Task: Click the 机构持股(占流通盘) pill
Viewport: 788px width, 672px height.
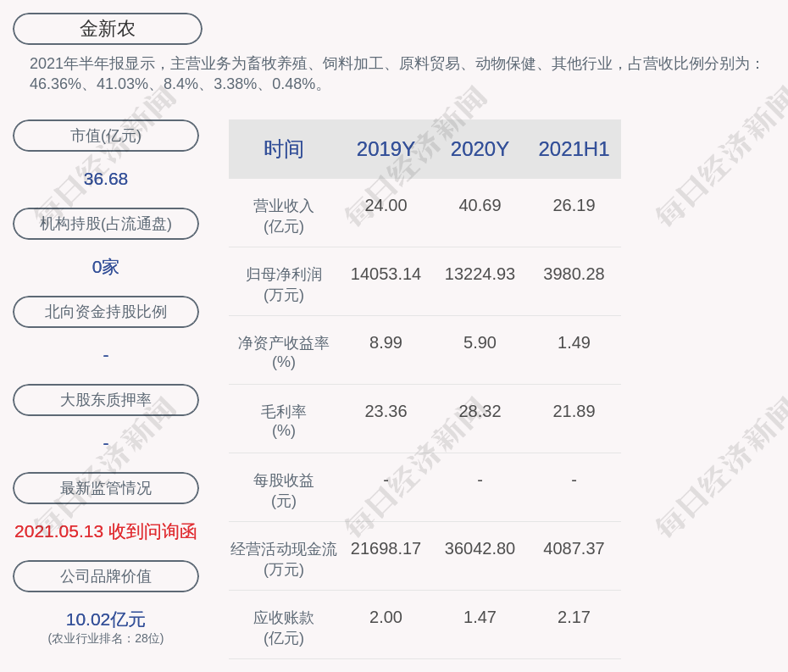Action: coord(106,224)
